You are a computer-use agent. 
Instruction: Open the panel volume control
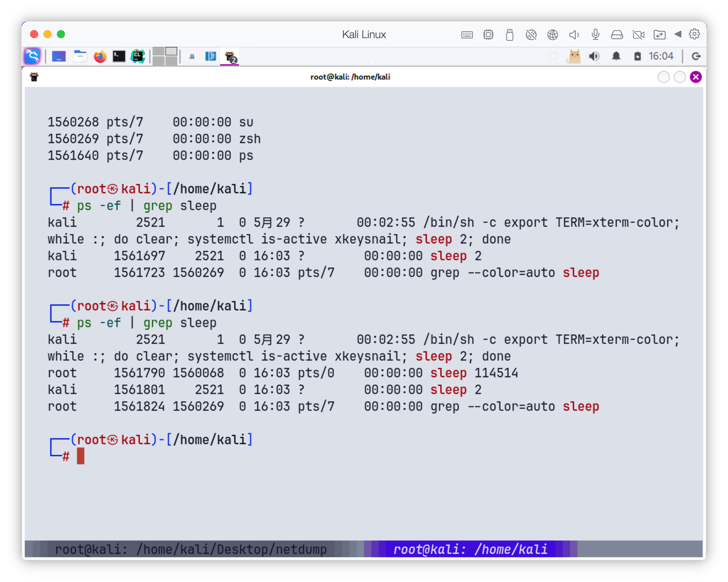pos(595,56)
